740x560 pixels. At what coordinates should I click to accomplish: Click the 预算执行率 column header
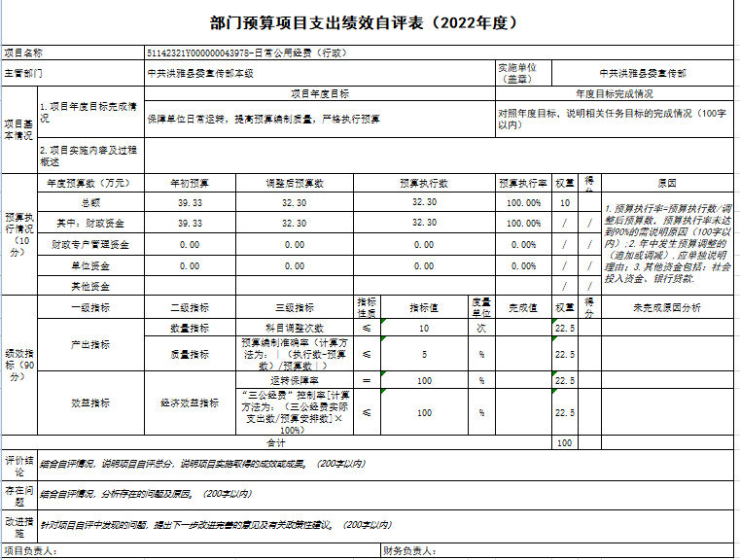tap(523, 183)
